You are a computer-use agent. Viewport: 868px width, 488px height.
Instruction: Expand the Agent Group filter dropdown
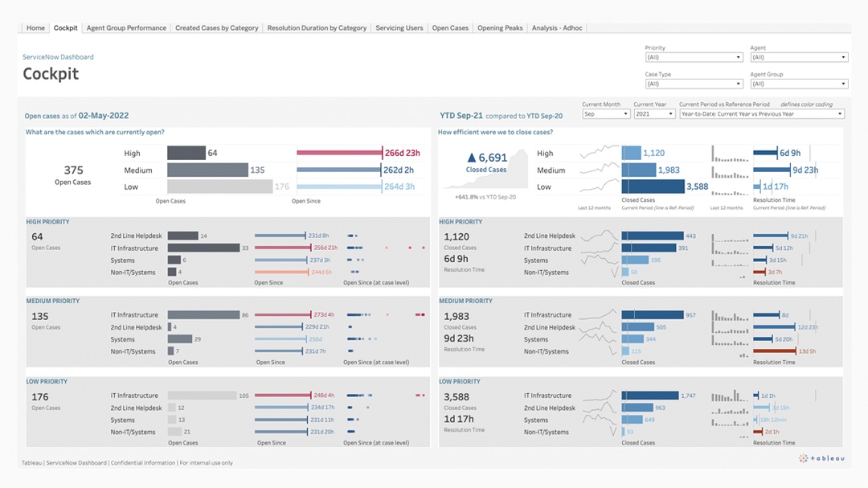click(798, 84)
